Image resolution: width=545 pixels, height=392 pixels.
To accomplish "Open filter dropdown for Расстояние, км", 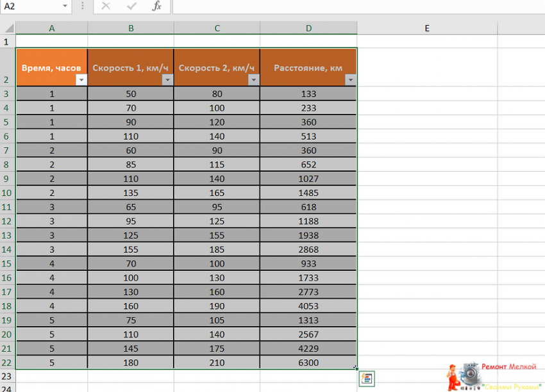I will [x=350, y=80].
